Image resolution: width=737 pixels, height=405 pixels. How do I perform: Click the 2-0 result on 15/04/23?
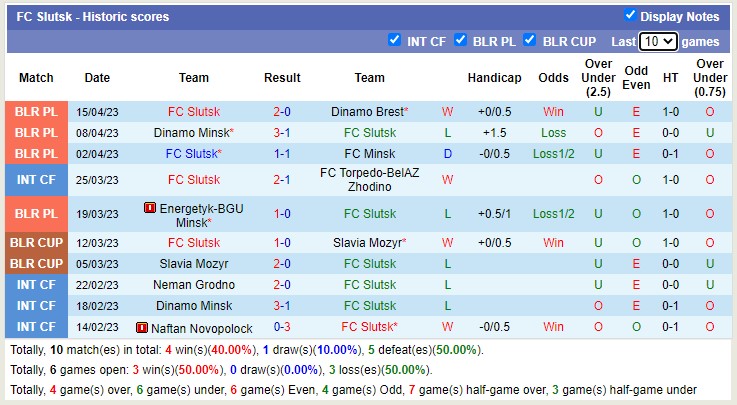[282, 112]
